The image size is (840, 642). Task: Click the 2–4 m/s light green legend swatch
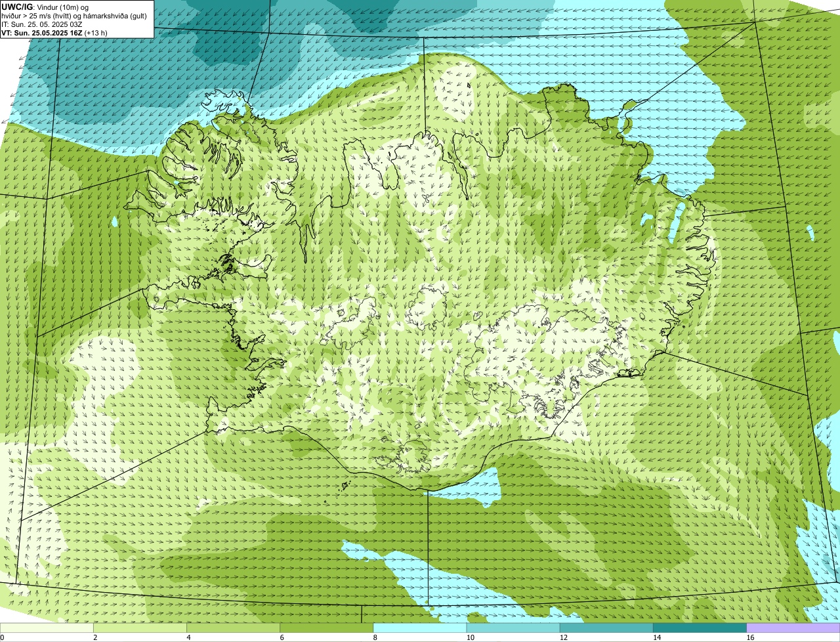(x=140, y=628)
